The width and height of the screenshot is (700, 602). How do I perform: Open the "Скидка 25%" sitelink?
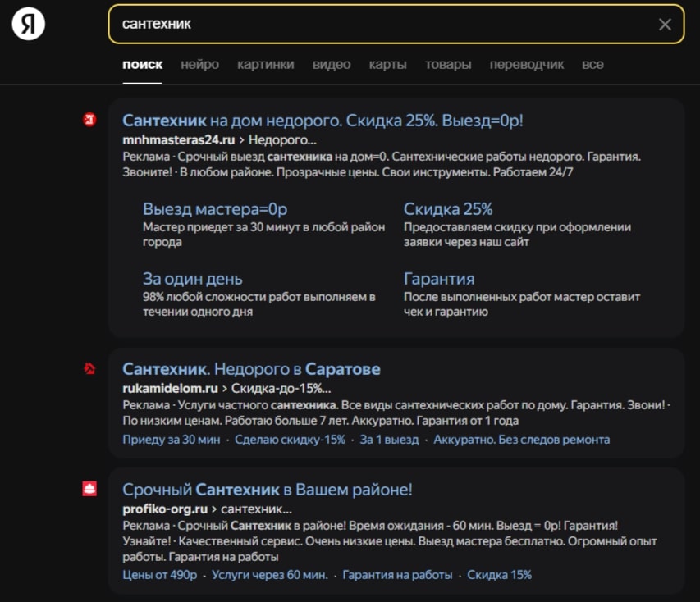tap(448, 209)
